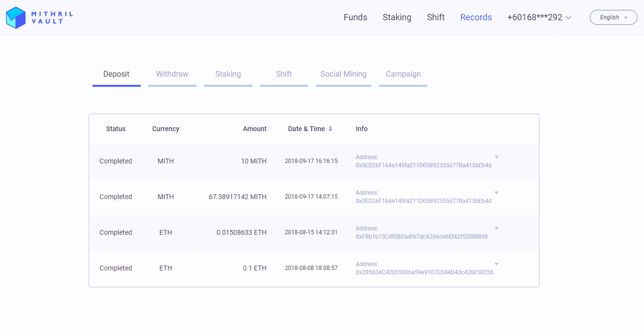Open the Shift page in header
Image resolution: width=644 pixels, height=336 pixels.
436,17
